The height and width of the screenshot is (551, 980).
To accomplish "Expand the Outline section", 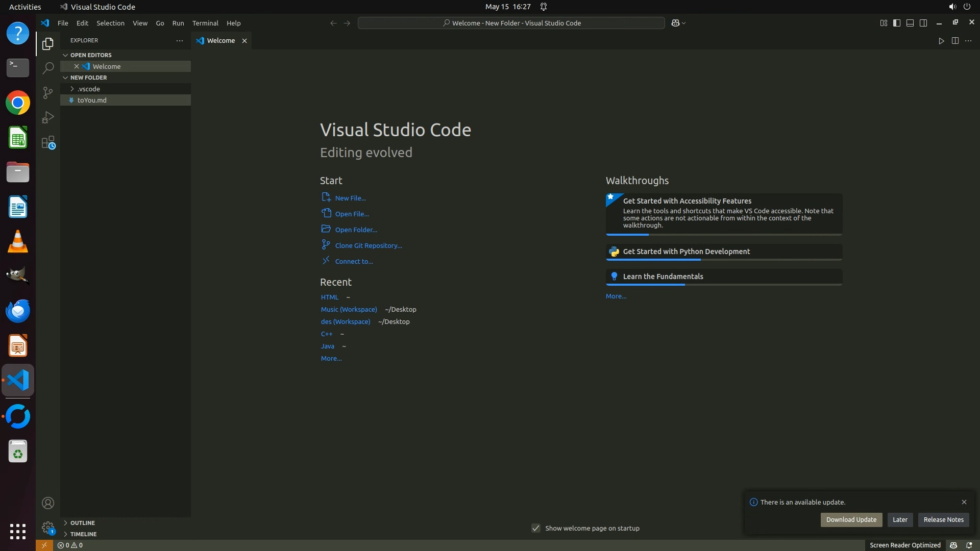I will (82, 523).
